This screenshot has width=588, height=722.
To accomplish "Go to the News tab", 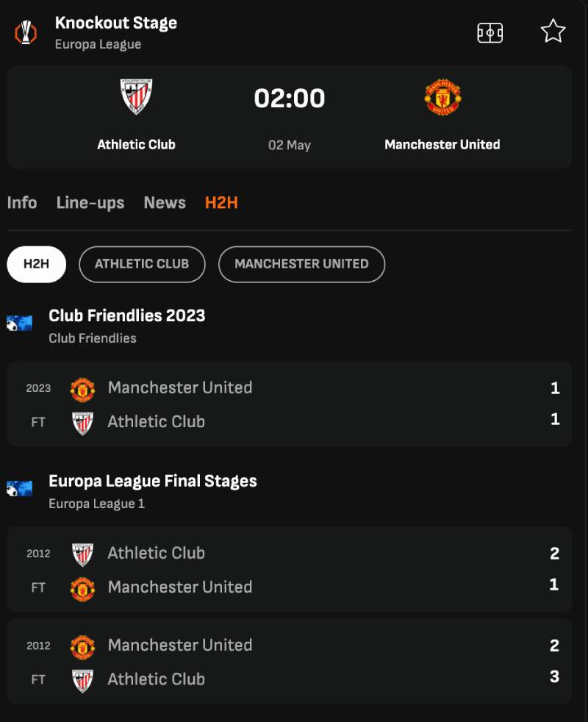I will tap(165, 203).
